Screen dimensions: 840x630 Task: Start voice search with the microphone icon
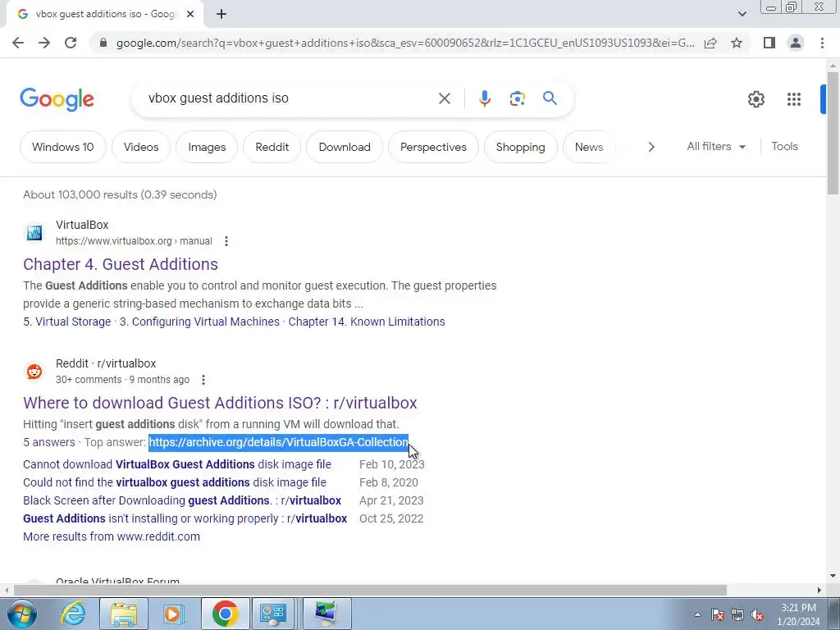[484, 98]
